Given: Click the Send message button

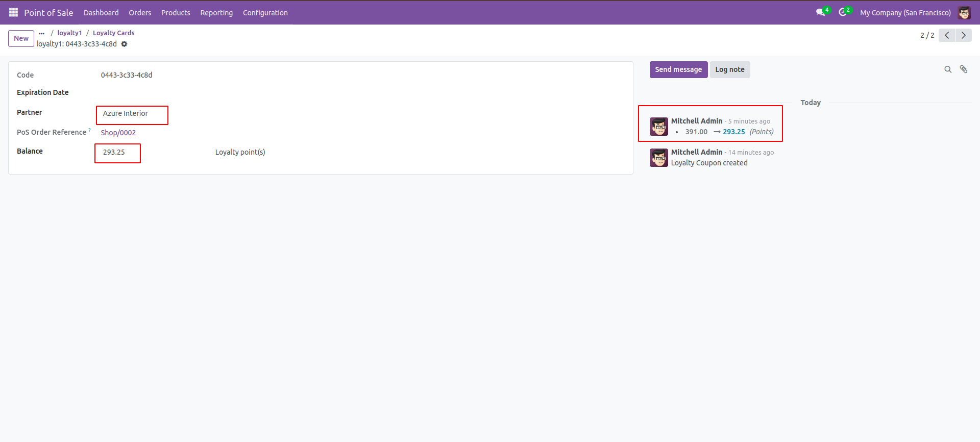Looking at the screenshot, I should tap(678, 69).
